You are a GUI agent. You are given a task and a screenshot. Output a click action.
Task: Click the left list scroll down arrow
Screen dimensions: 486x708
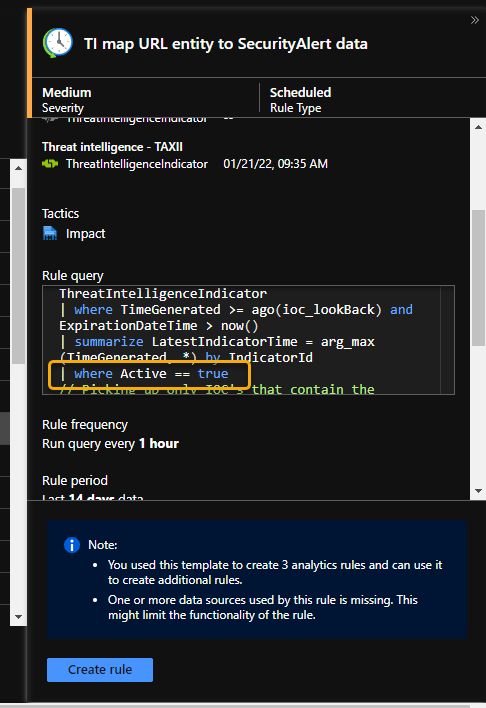pyautogui.click(x=18, y=616)
